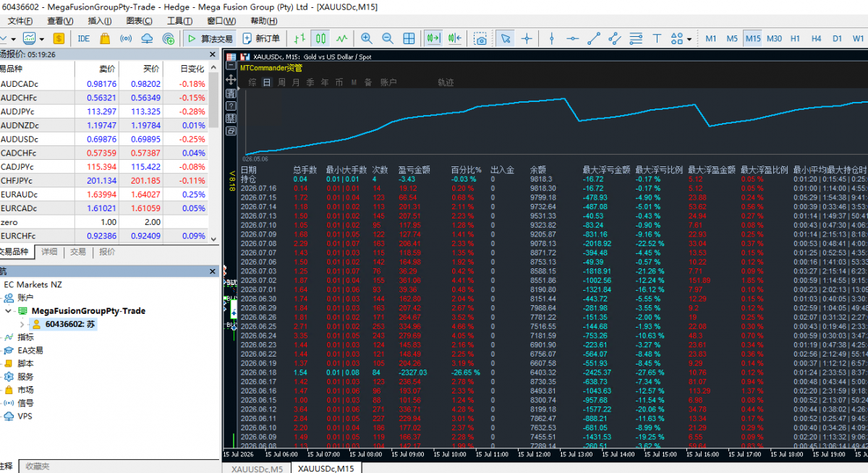Open the MetaEditor IDE
Viewport: 868px width, 473px height.
click(84, 38)
